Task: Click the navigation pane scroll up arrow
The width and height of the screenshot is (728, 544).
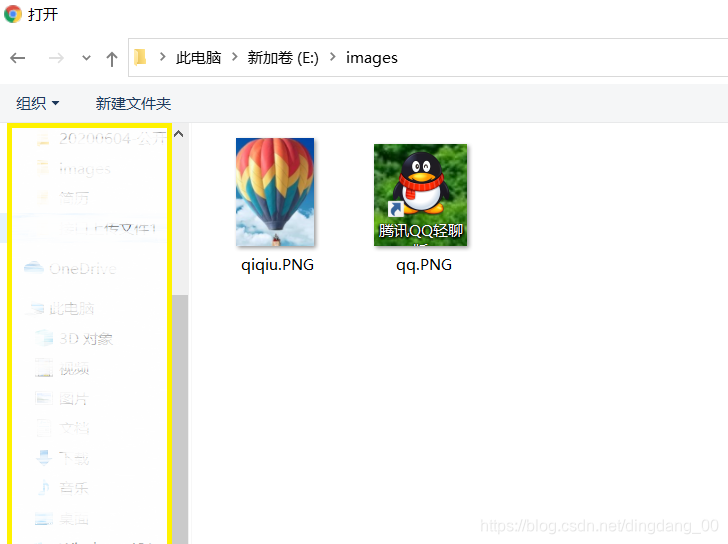Action: point(179,134)
